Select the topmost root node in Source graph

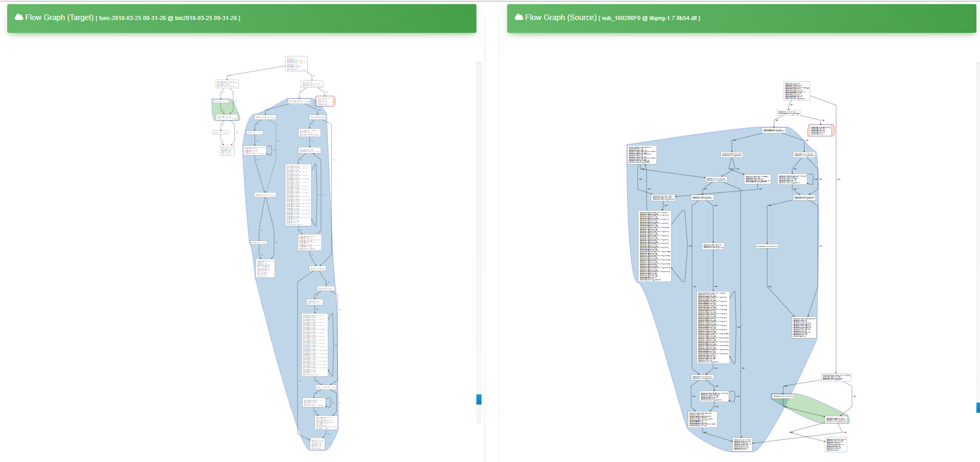coord(797,91)
